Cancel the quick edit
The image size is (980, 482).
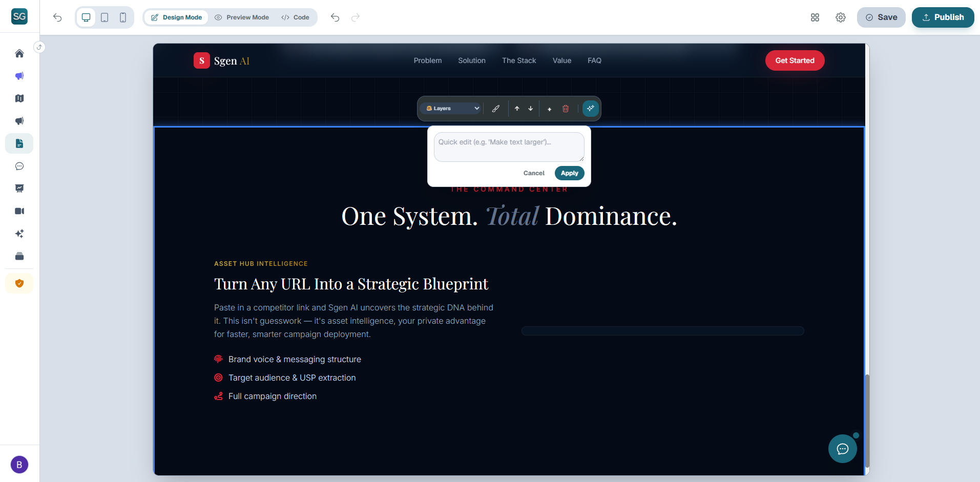pyautogui.click(x=534, y=173)
